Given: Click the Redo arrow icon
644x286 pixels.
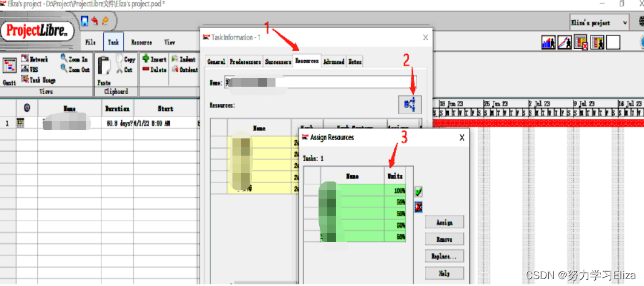Looking at the screenshot, I should tap(105, 21).
